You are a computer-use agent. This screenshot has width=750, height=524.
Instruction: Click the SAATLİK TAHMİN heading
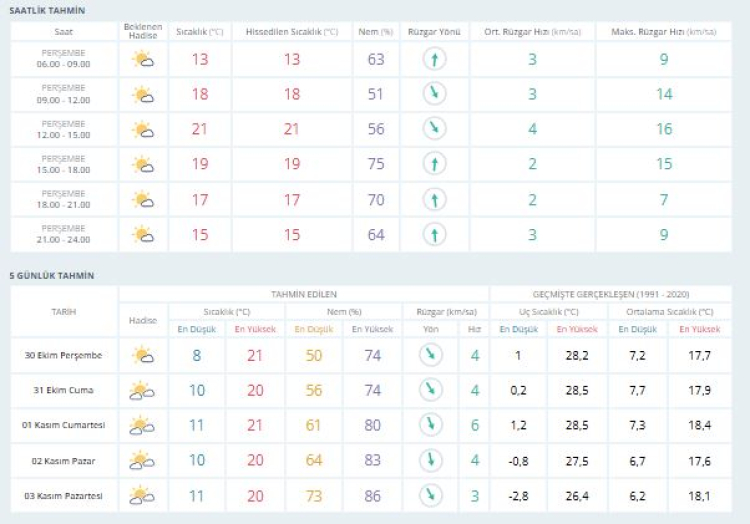pos(47,10)
